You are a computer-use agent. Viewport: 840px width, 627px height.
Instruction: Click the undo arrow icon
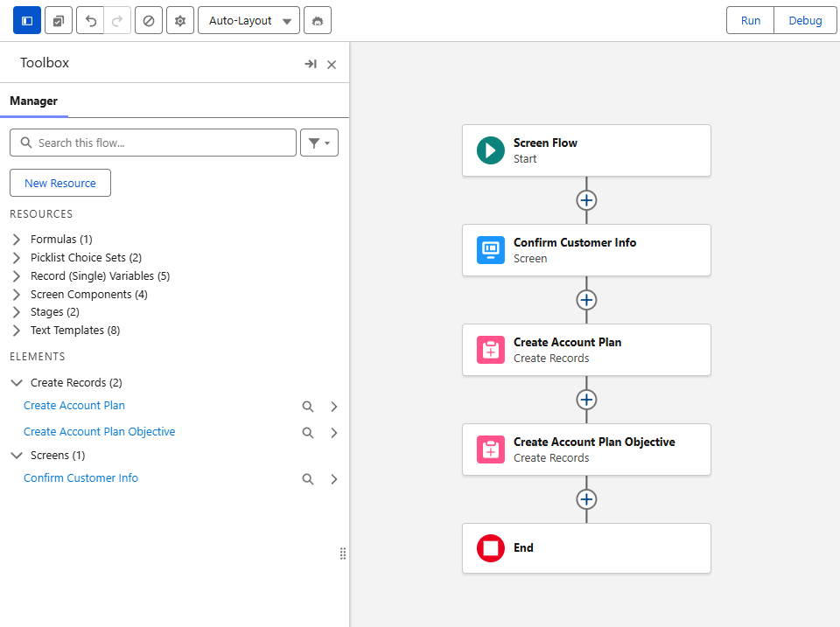(x=90, y=20)
